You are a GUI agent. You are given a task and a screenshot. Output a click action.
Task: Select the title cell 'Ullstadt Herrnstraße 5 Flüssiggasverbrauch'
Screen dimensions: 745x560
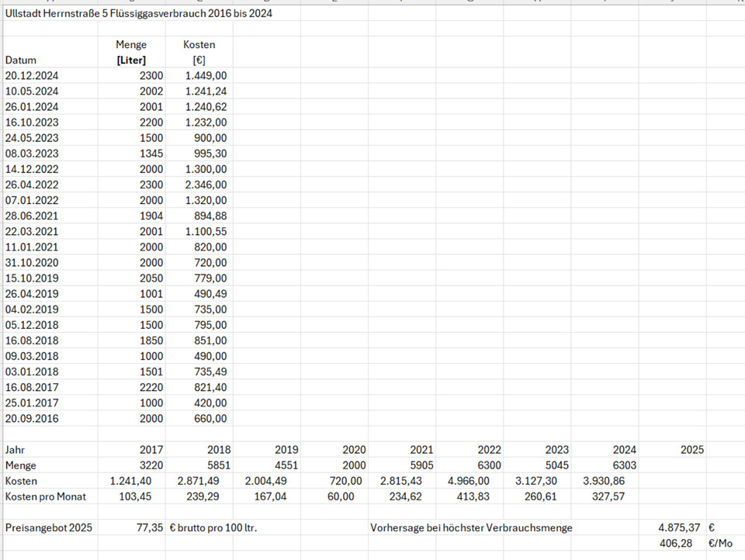pos(138,14)
